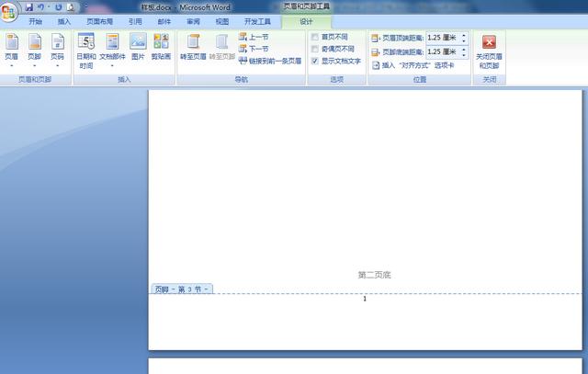Click the 页眉和页脚 group label
588x374 pixels.
35,80
